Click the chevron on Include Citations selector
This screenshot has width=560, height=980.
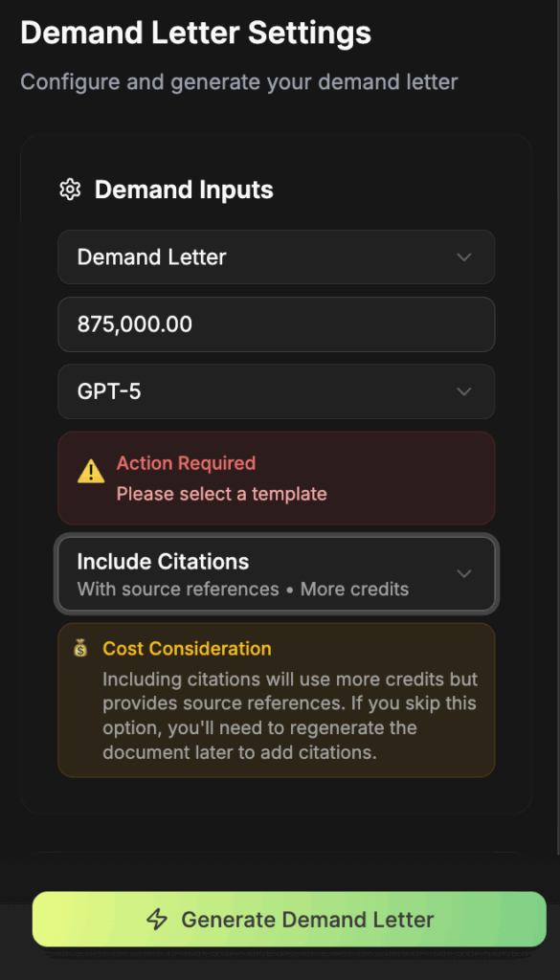pos(463,573)
